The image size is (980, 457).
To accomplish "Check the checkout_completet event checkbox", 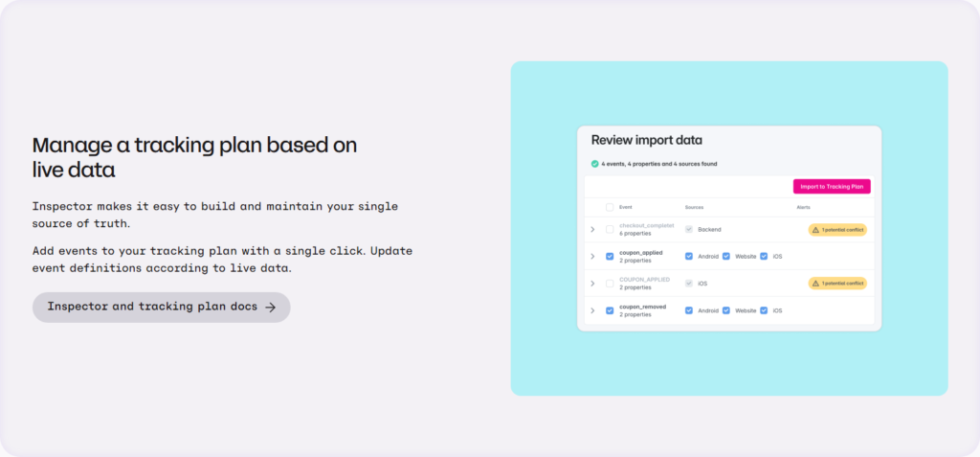I will pyautogui.click(x=610, y=230).
